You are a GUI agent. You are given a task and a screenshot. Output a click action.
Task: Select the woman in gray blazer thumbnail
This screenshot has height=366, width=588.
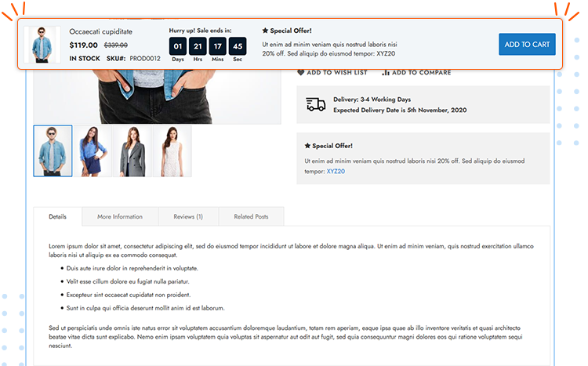132,150
